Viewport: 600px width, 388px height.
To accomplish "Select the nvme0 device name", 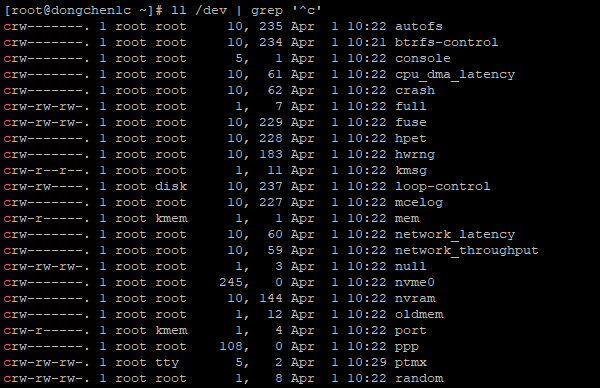I will point(415,282).
